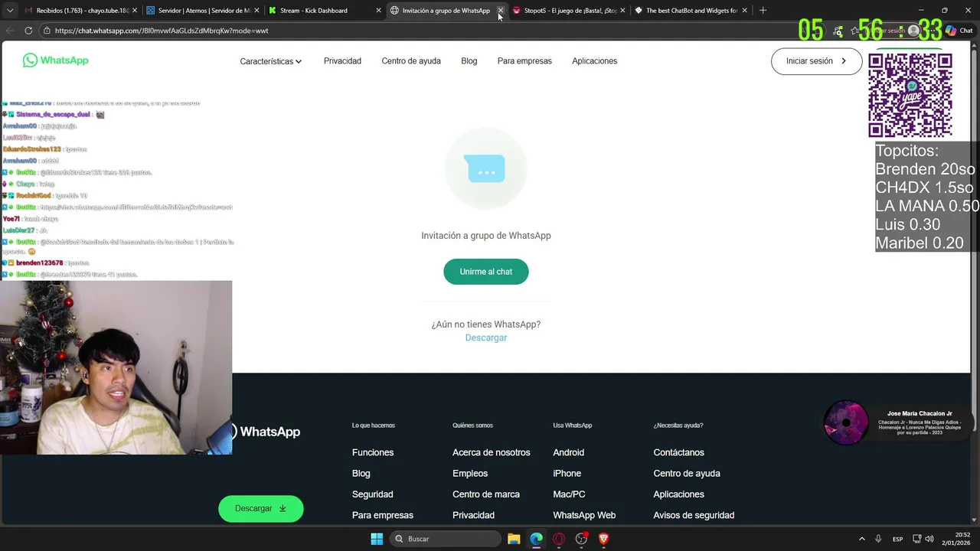Click the chevron inside Iniciar sesión button

click(844, 61)
